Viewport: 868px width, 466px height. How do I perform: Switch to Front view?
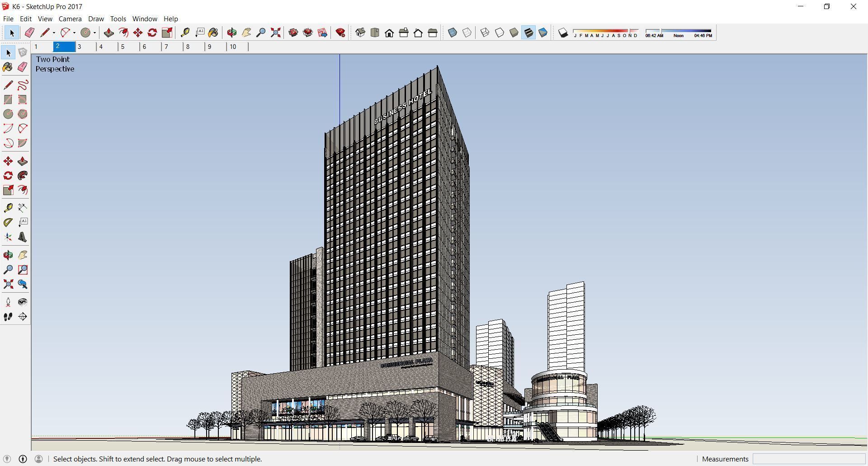point(389,33)
